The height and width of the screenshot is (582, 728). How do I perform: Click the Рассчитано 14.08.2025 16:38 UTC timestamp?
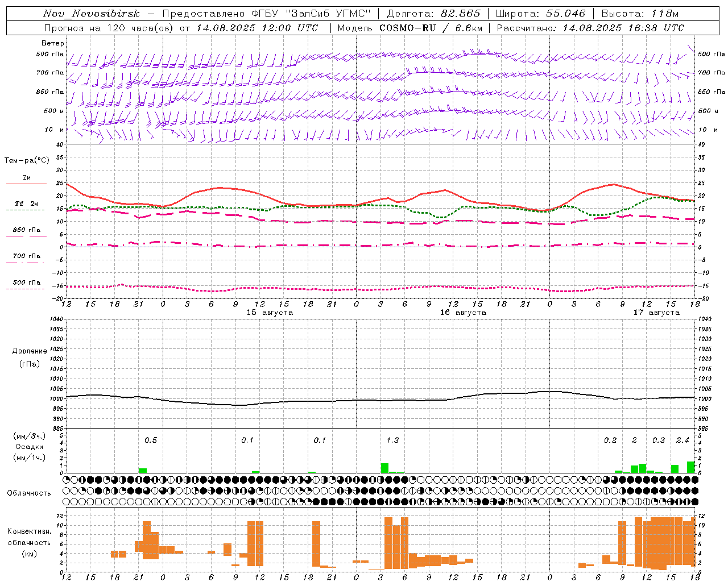pyautogui.click(x=591, y=28)
